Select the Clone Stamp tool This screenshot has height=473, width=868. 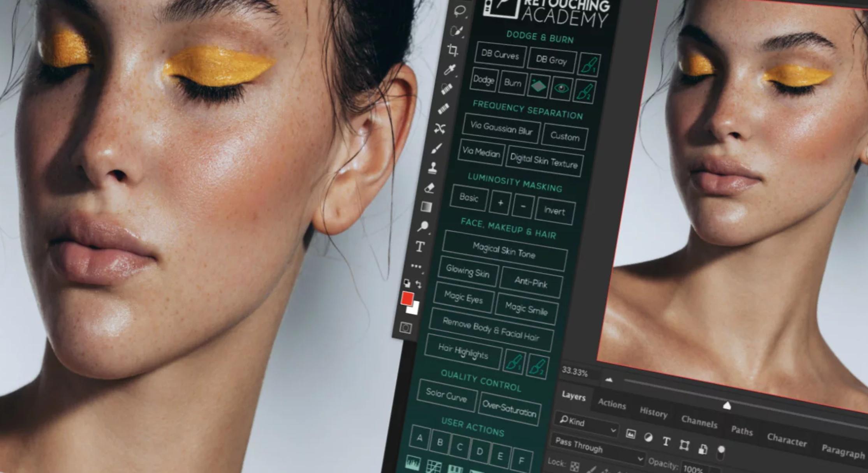[433, 168]
